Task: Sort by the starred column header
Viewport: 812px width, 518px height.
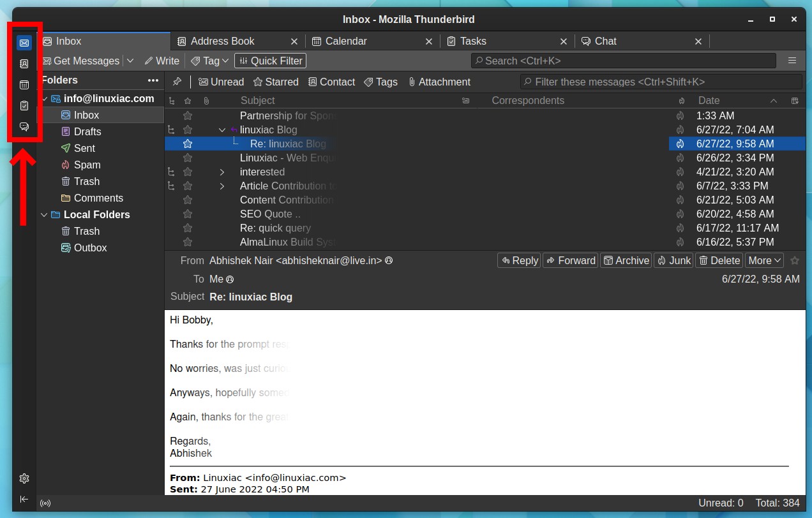Action: click(x=188, y=101)
